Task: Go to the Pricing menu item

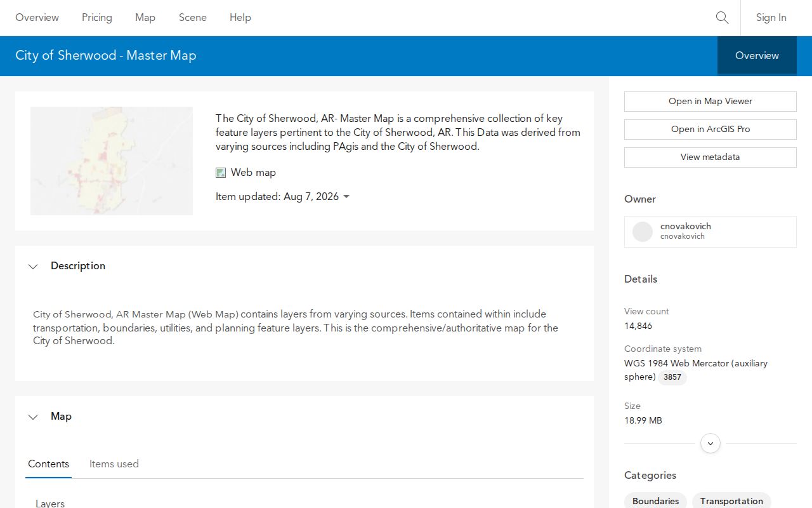Action: (97, 18)
